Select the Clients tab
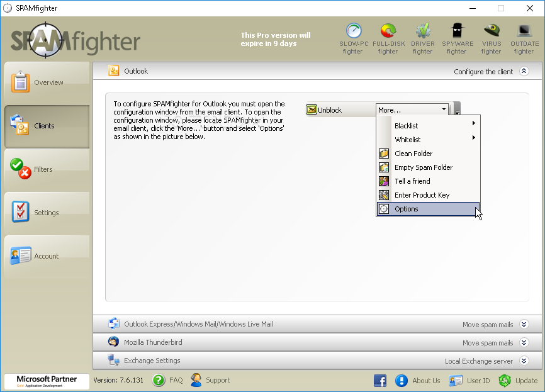The height and width of the screenshot is (392, 545). [47, 126]
